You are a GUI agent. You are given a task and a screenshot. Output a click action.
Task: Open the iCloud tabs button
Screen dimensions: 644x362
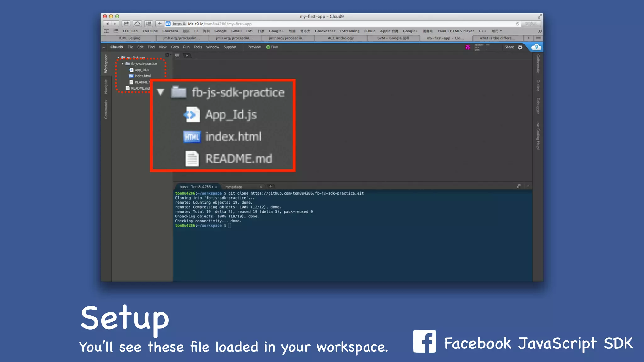click(137, 24)
